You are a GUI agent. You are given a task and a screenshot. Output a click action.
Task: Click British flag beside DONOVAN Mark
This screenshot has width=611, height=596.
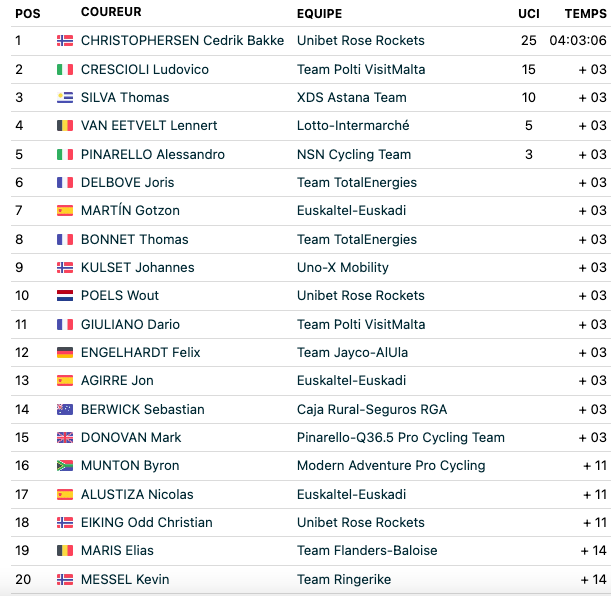pyautogui.click(x=65, y=437)
